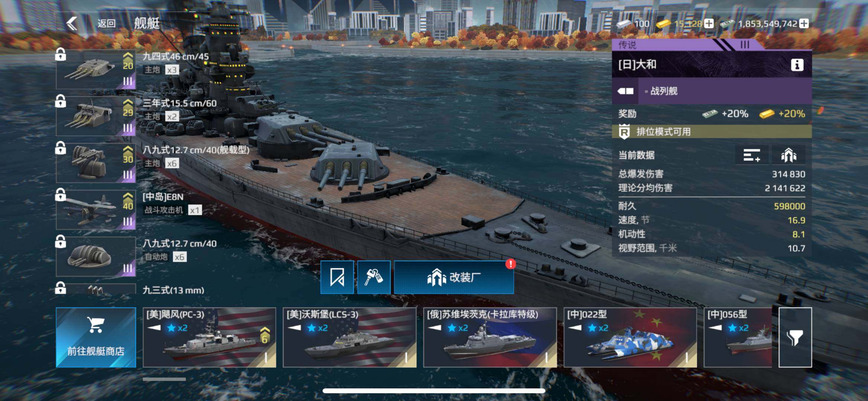Open the ship filter funnel icon
The height and width of the screenshot is (401, 868).
[795, 337]
